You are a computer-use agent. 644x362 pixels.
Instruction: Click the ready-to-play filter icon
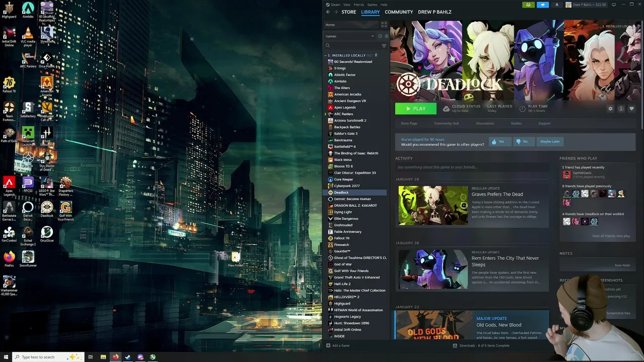pyautogui.click(x=386, y=36)
